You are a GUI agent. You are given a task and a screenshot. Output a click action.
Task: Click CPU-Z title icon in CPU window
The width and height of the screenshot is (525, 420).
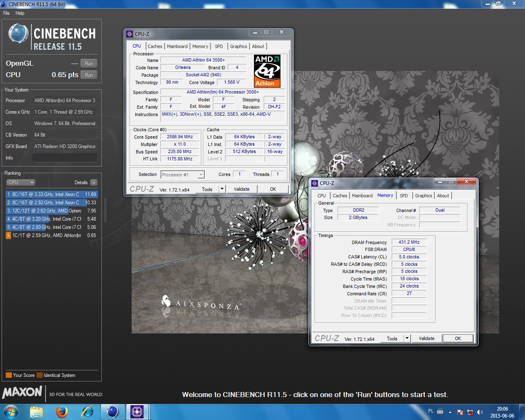tap(130, 34)
